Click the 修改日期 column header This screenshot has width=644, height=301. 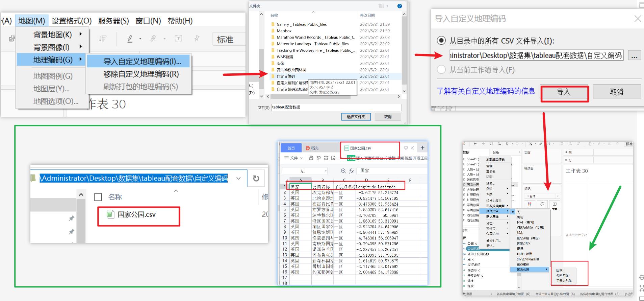(367, 15)
